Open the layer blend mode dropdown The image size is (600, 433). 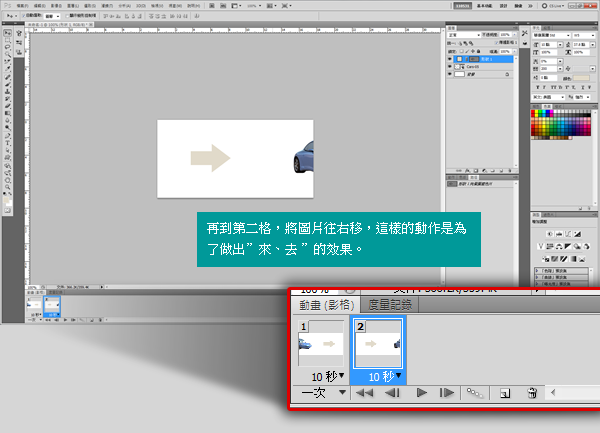tap(464, 35)
